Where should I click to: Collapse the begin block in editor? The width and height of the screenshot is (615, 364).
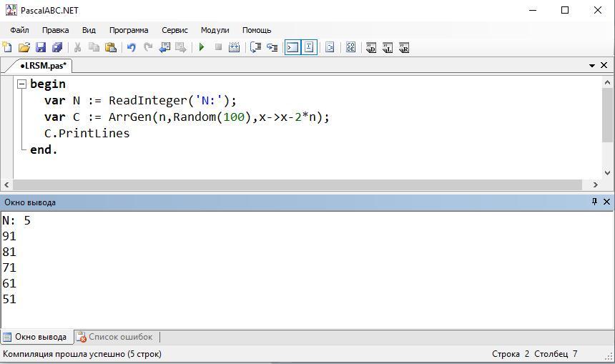(21, 84)
